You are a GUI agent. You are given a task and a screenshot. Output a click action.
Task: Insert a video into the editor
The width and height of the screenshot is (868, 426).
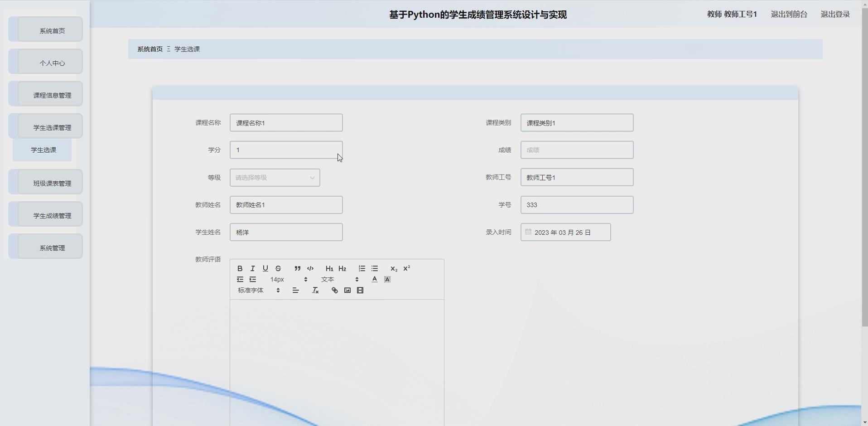point(359,290)
